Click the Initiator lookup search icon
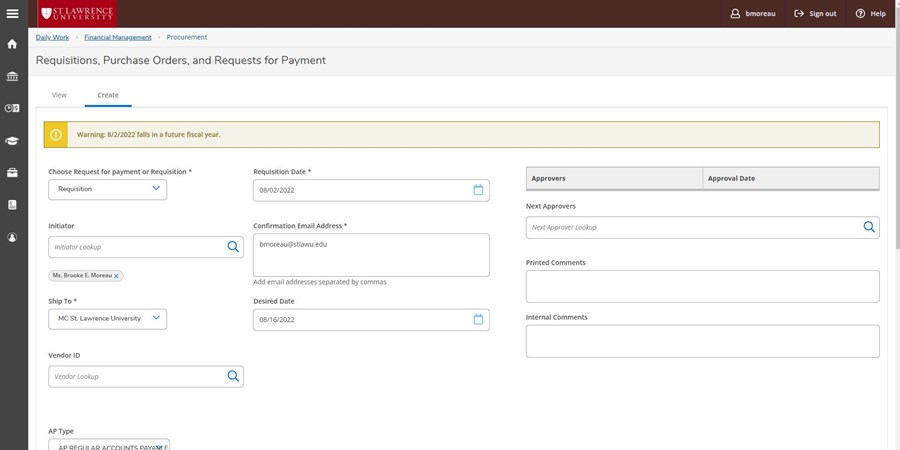 (x=233, y=247)
